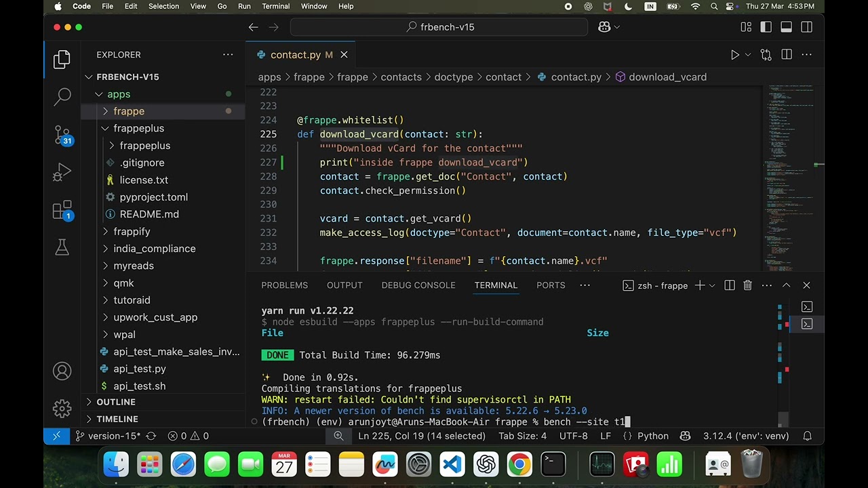
Task: Click version-15* branch in status bar
Action: (108, 436)
